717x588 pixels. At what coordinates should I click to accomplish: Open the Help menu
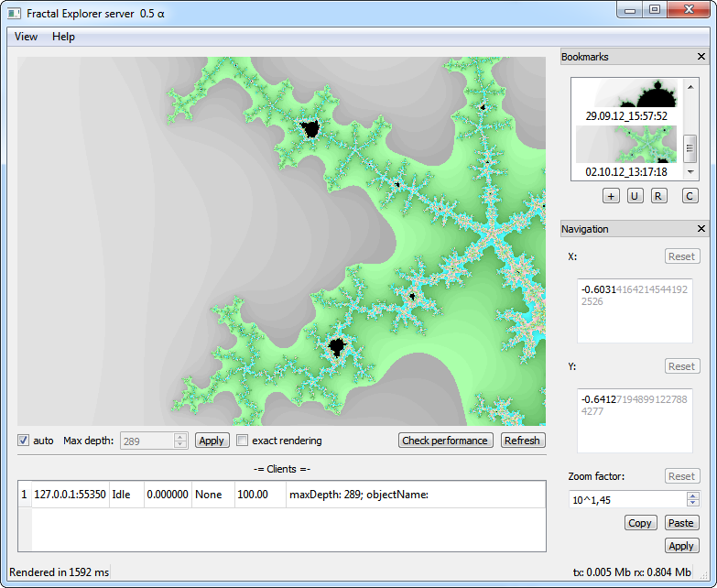coord(63,37)
